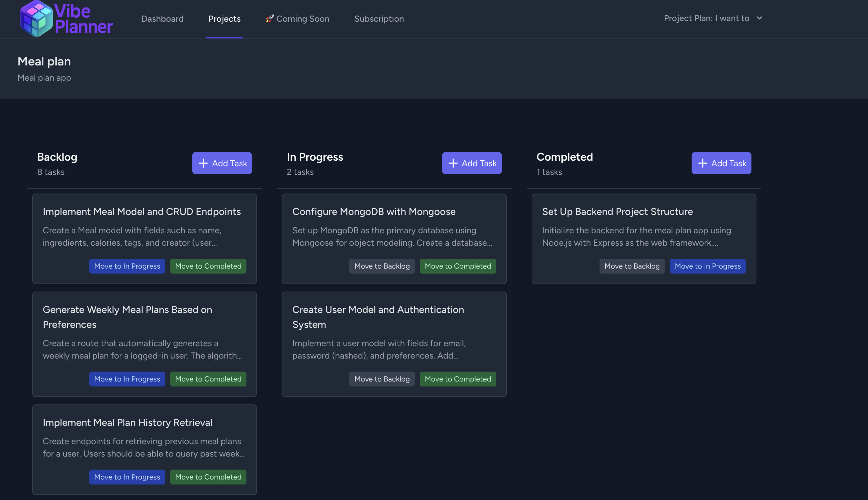The image size is (868, 500).
Task: Switch to the Subscription tab
Action: point(379,19)
